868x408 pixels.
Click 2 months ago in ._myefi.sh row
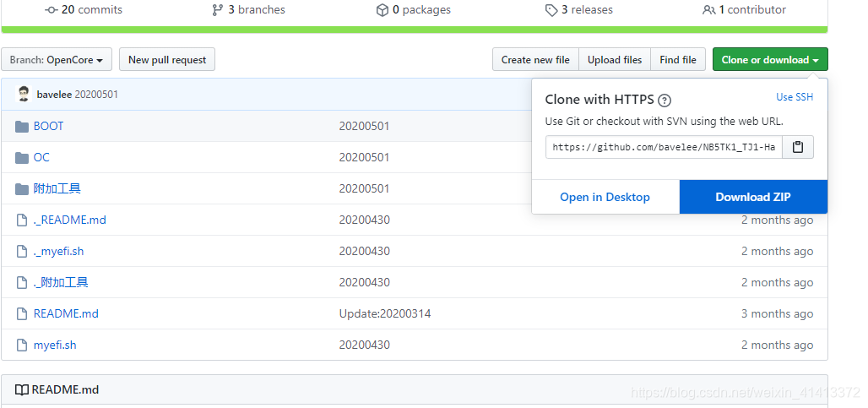point(777,251)
